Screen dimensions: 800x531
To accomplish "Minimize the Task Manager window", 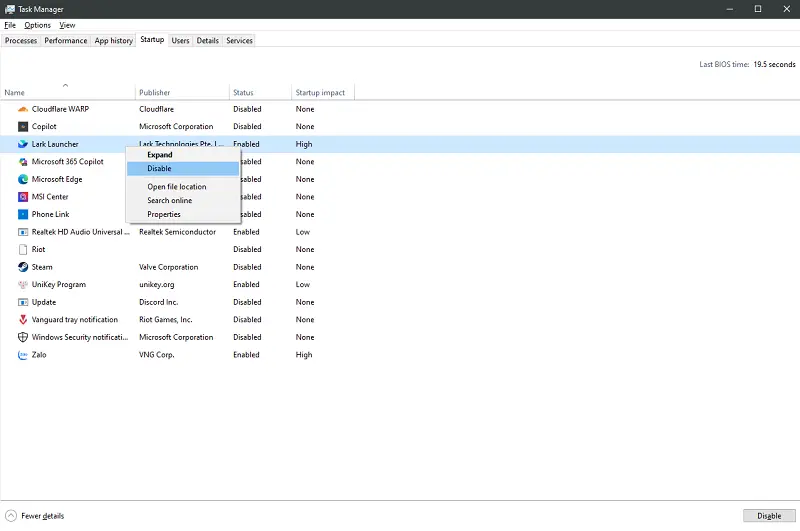I will pyautogui.click(x=730, y=9).
